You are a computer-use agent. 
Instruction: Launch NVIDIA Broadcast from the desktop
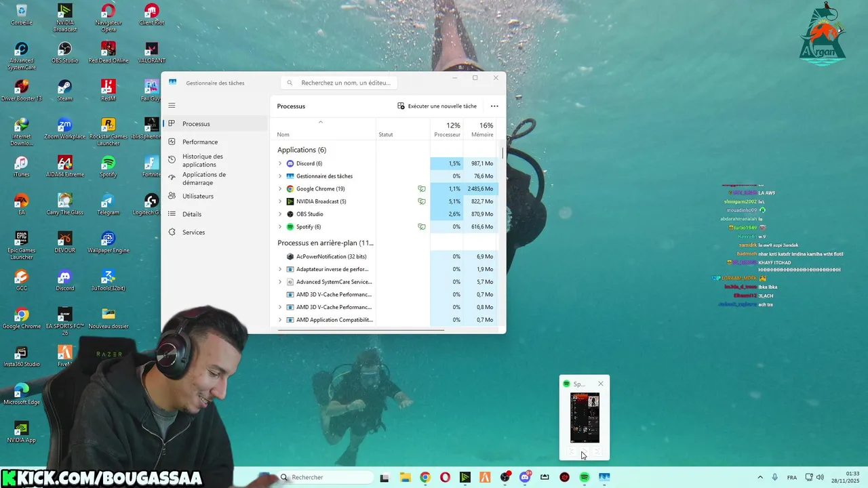[x=64, y=18]
